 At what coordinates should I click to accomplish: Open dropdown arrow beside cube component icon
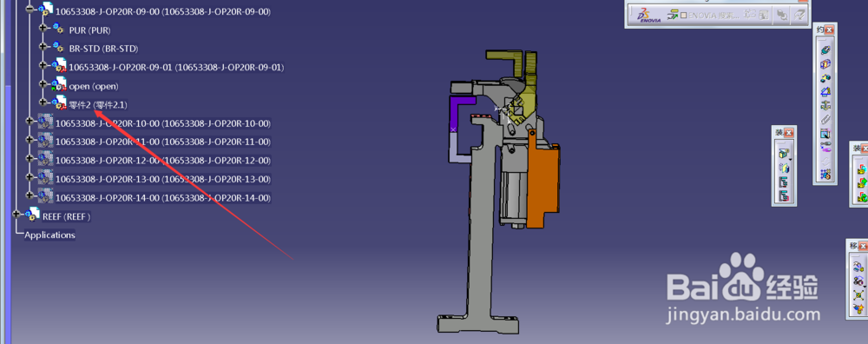click(792, 160)
